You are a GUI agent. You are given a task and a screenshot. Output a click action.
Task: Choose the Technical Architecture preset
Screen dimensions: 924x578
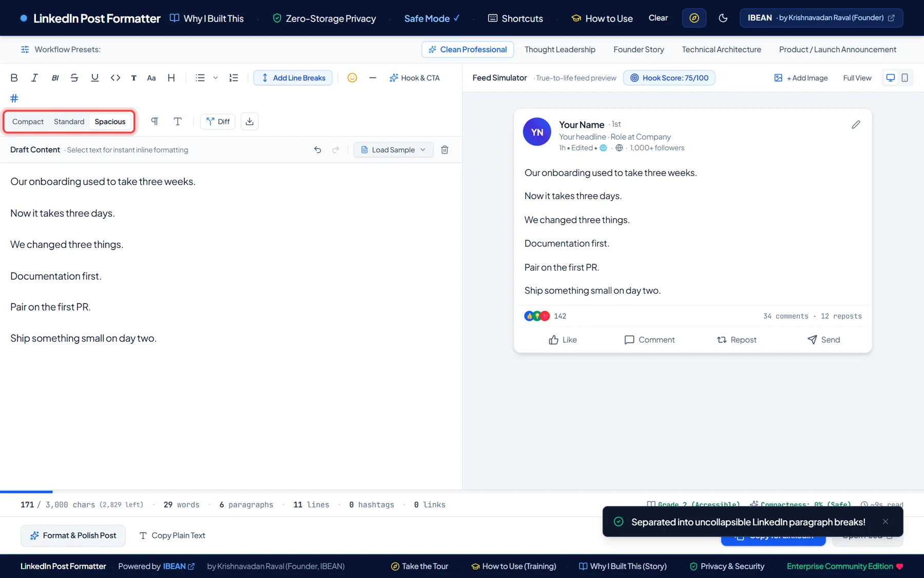tap(721, 50)
